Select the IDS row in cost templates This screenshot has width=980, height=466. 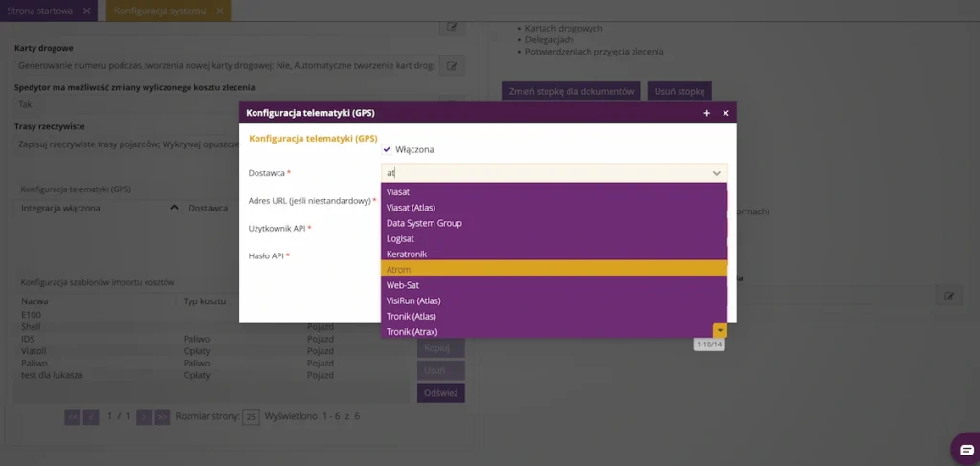pyautogui.click(x=212, y=339)
